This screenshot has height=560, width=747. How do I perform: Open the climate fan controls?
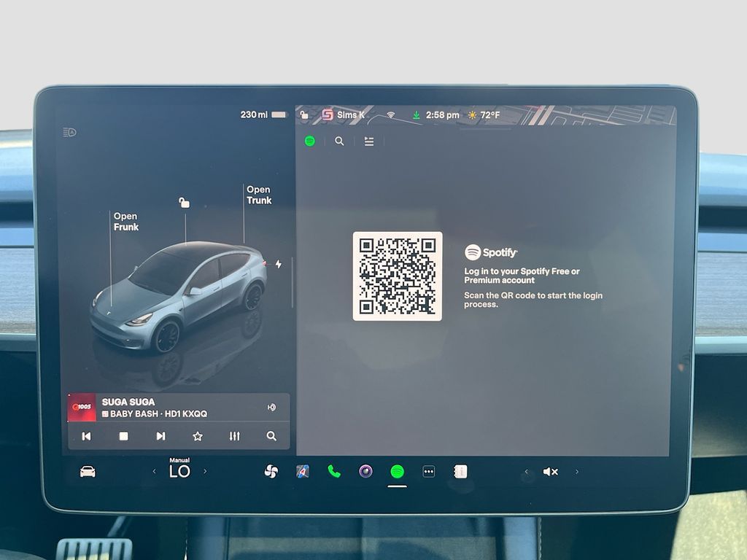pyautogui.click(x=271, y=472)
